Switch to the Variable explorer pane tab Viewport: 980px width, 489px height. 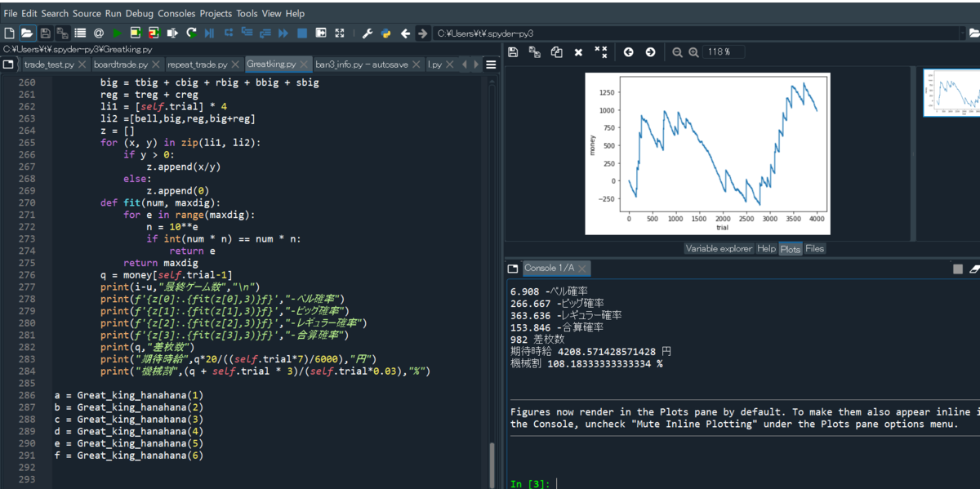(x=719, y=248)
